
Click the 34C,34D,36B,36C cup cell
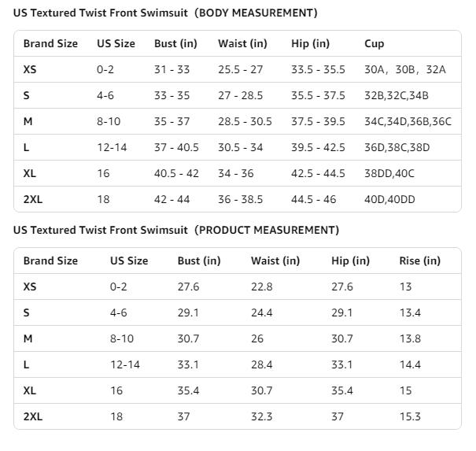point(408,121)
